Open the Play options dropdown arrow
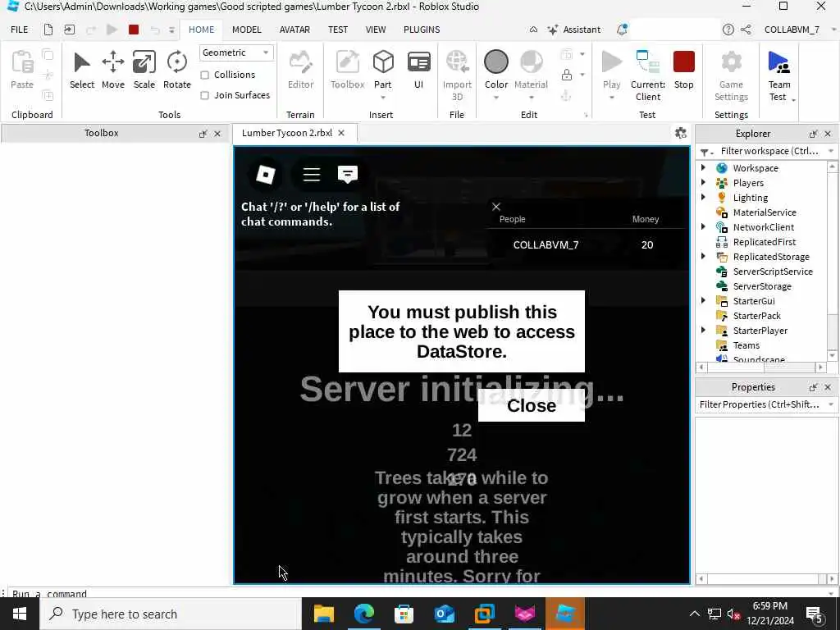The width and height of the screenshot is (840, 630). pyautogui.click(x=611, y=98)
